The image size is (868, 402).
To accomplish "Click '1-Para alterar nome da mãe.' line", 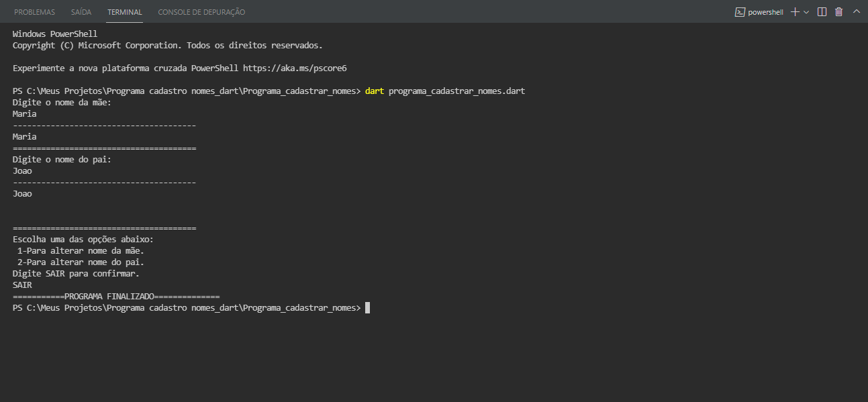I will [x=81, y=251].
